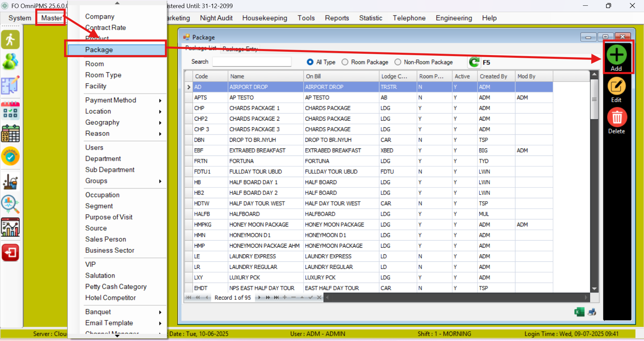
Task: Click the grid scrollbar down arrow
Action: [594, 289]
